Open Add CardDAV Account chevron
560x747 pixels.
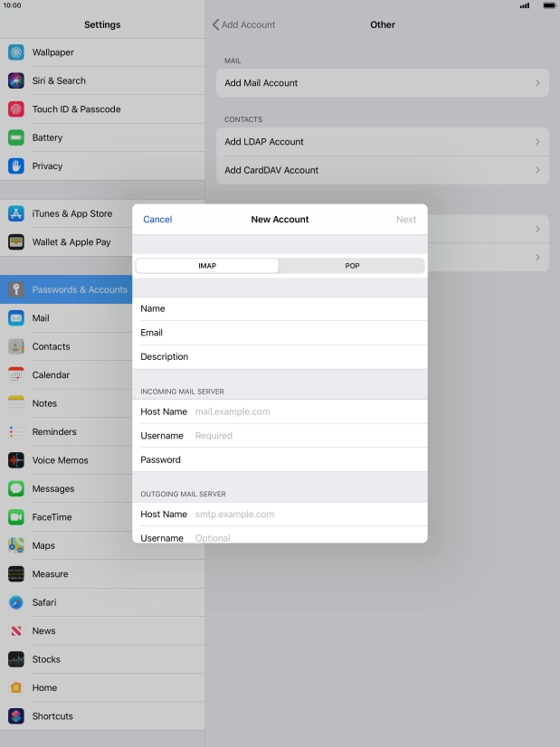pos(537,170)
